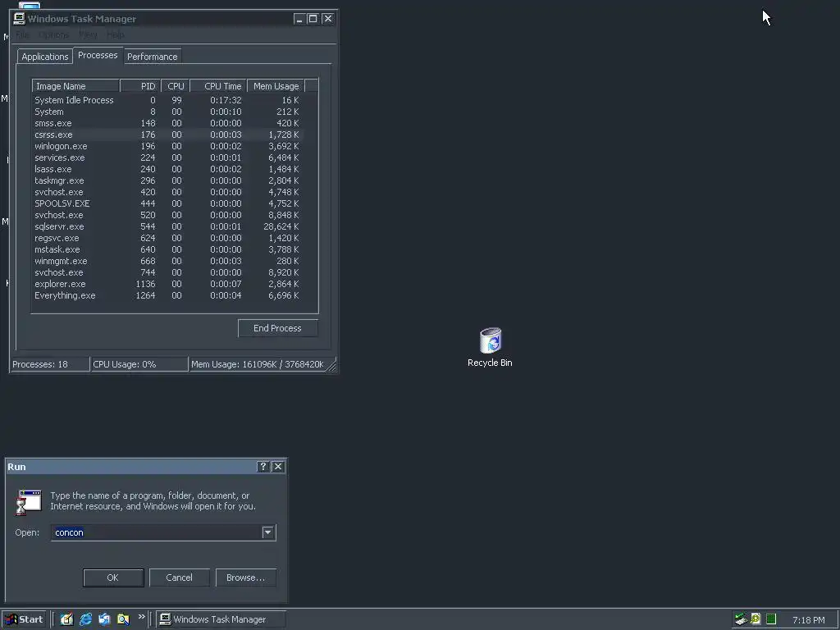Open the Run dialog command dropdown arrow
Viewport: 840px width, 630px height.
tap(268, 532)
